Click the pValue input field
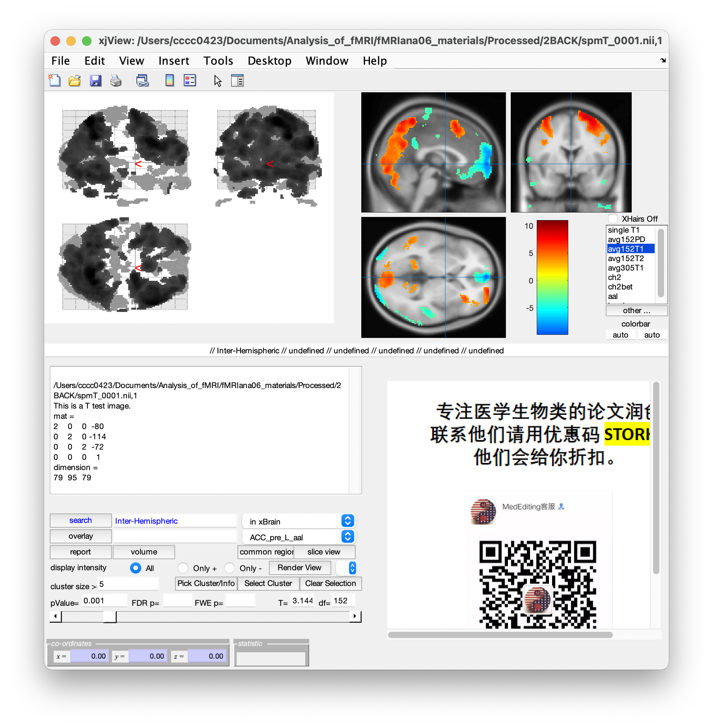 [x=105, y=601]
